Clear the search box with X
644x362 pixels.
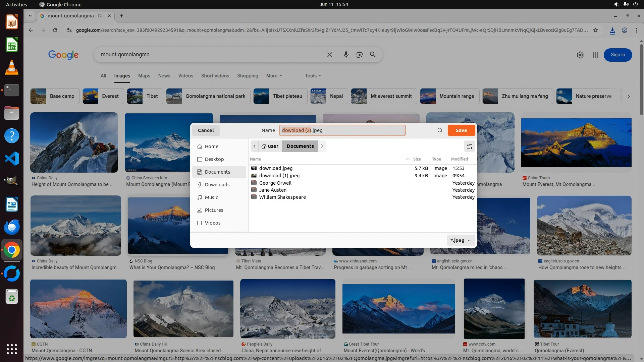(x=329, y=55)
